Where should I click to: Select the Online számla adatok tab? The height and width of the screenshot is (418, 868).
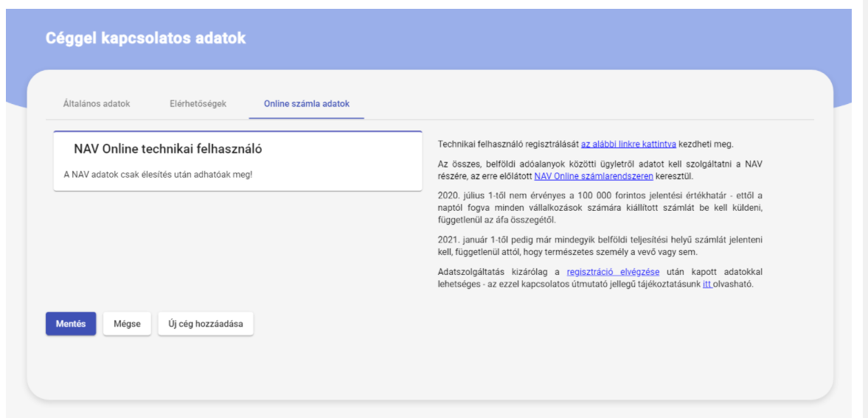pyautogui.click(x=307, y=103)
